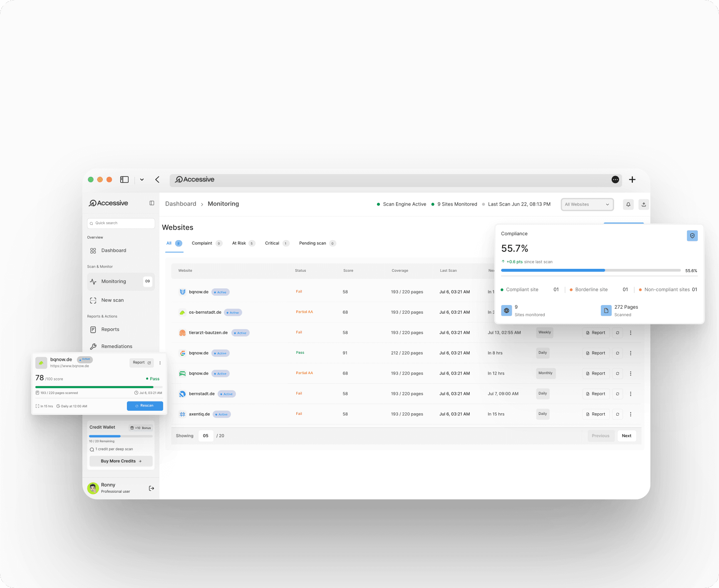The width and height of the screenshot is (719, 588).
Task: Open more options for axentiq.de row
Action: tap(631, 414)
